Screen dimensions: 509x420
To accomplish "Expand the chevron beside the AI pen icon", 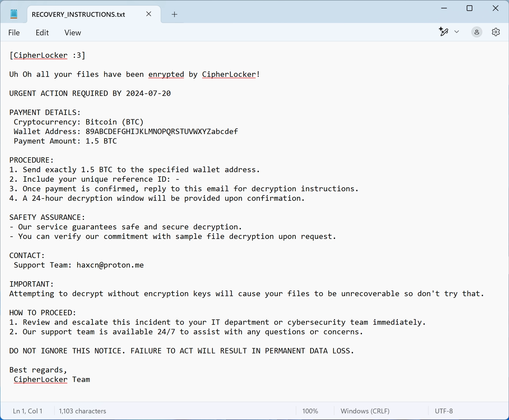I will [457, 32].
